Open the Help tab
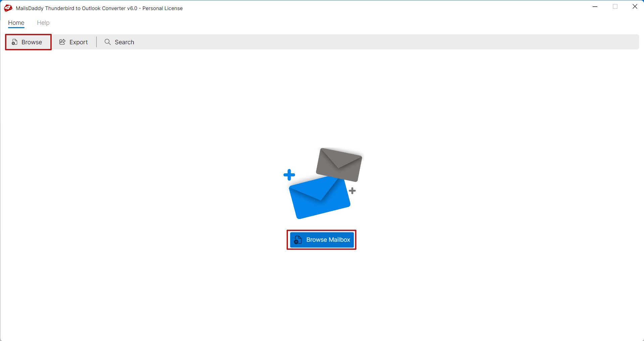 (43, 22)
